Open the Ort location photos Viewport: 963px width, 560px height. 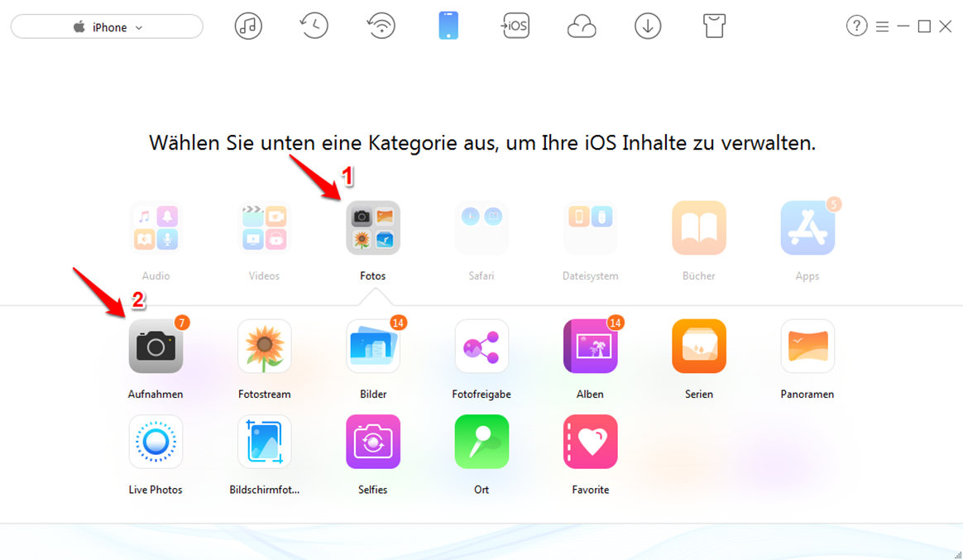pos(481,442)
